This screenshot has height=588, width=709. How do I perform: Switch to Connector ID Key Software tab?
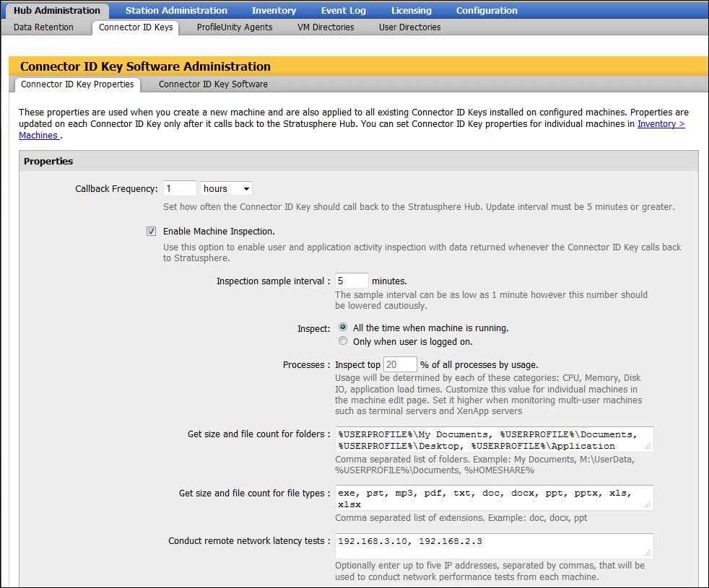click(x=213, y=84)
